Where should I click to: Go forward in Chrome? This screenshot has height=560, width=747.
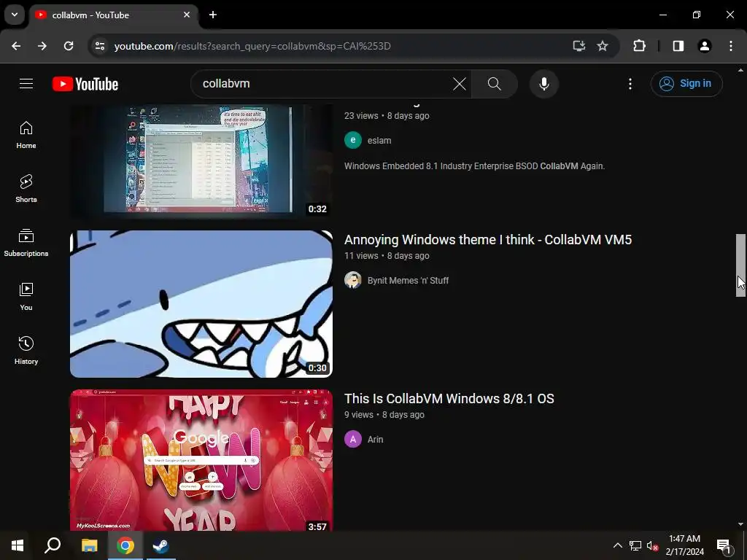(x=42, y=46)
